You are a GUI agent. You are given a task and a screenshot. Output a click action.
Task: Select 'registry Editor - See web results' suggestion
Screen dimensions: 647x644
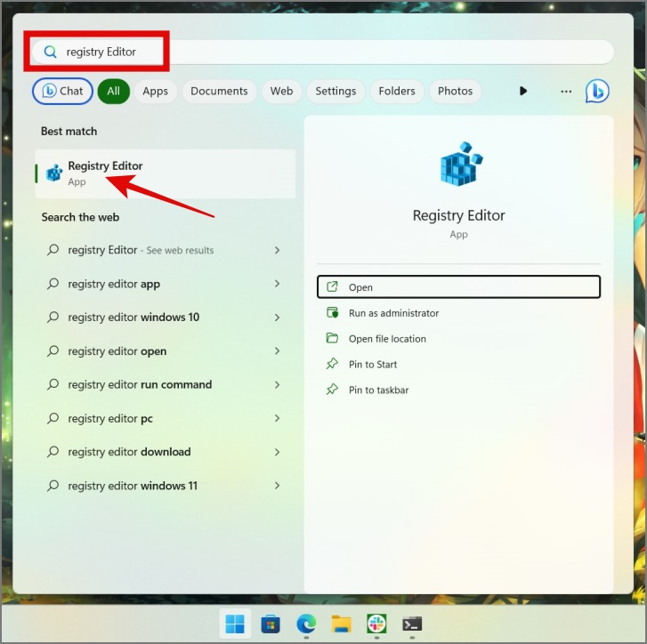[x=163, y=250]
